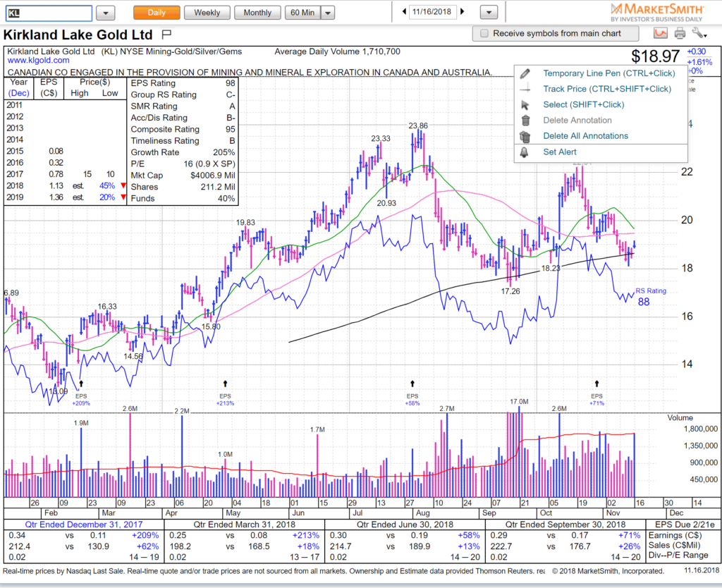Click the 23.86 price high label

pos(418,125)
